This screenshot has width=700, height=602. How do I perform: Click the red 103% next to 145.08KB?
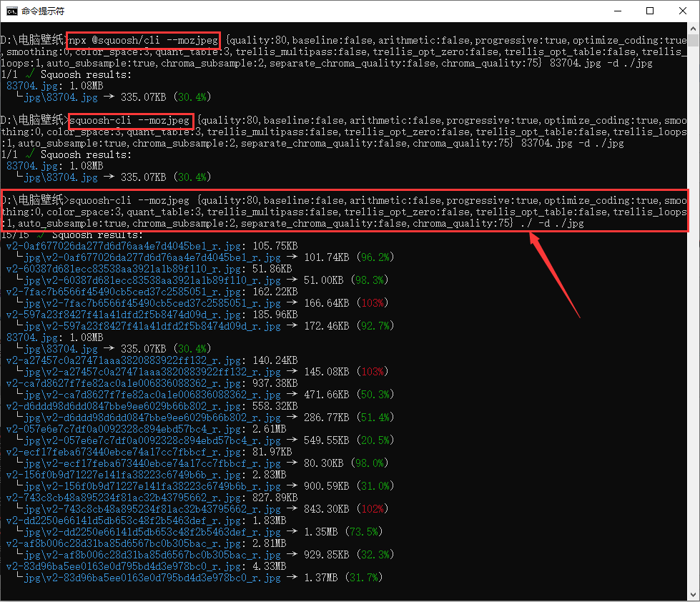pos(373,371)
